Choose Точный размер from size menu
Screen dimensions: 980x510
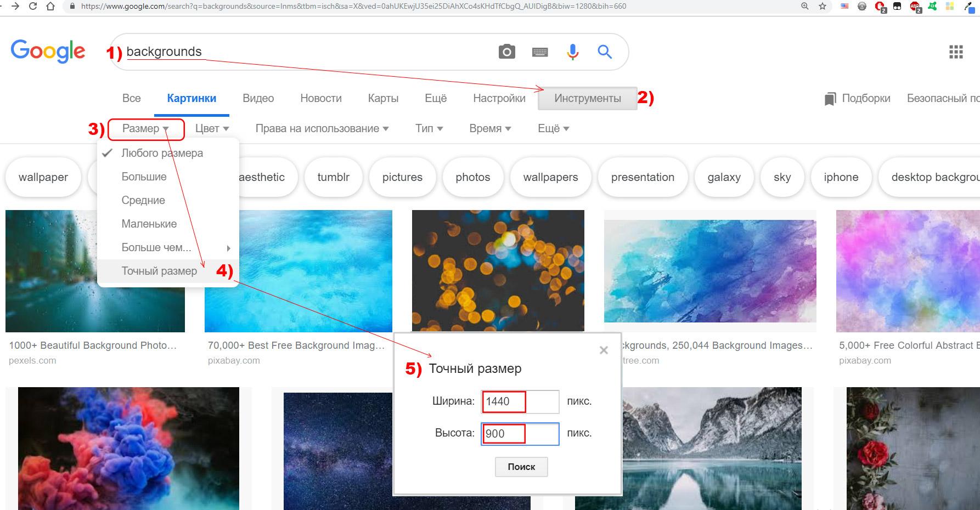click(x=159, y=271)
